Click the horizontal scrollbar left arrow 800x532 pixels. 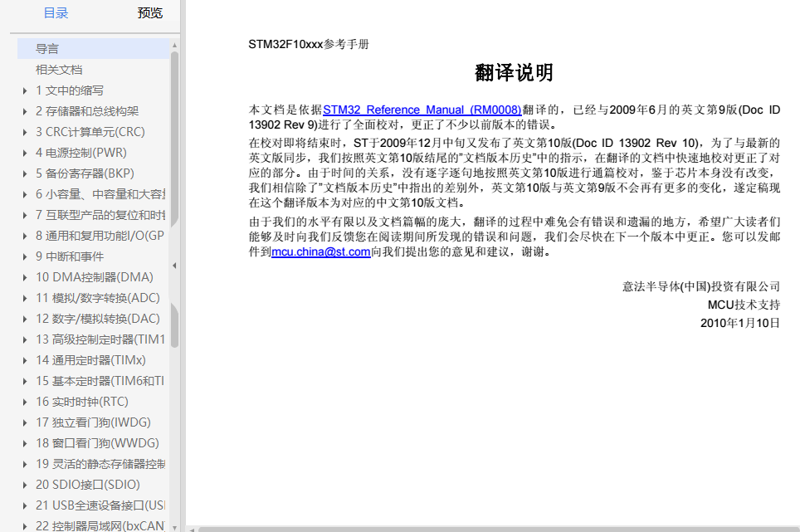tap(192, 530)
